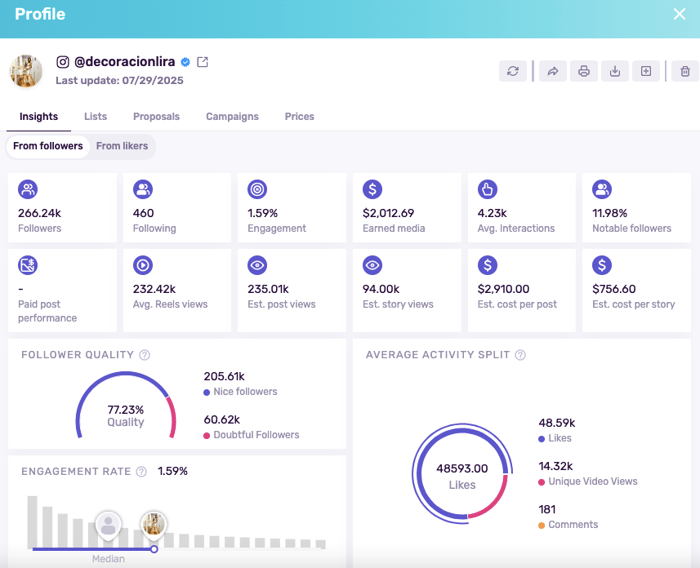This screenshot has height=568, width=700.
Task: Click the download report icon
Action: [x=615, y=71]
